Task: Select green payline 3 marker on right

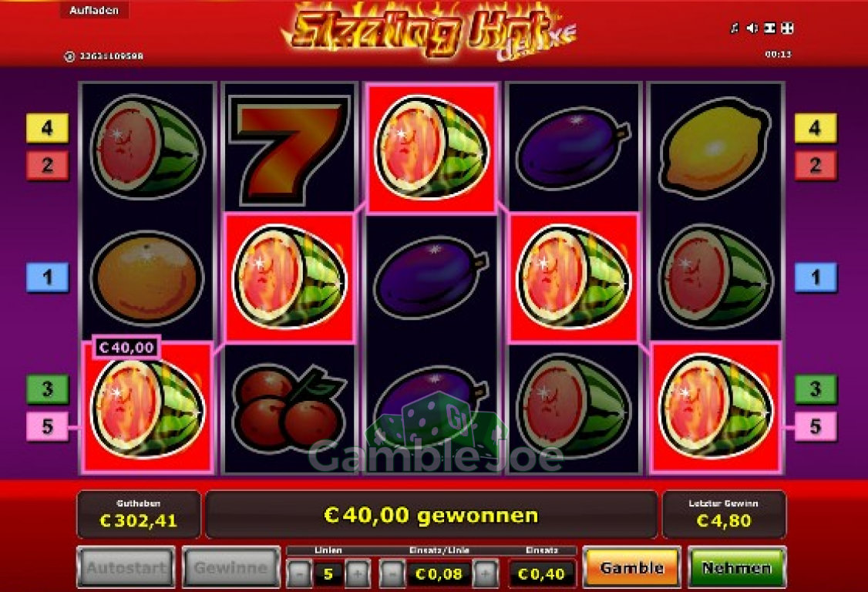Action: click(816, 388)
